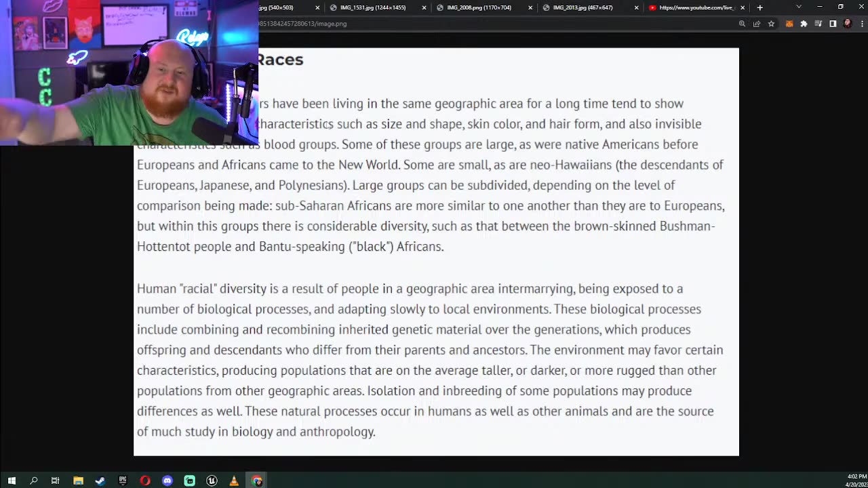This screenshot has width=868, height=488.
Task: Click "Bantu-speaking" in the first paragraph
Action: [302, 246]
